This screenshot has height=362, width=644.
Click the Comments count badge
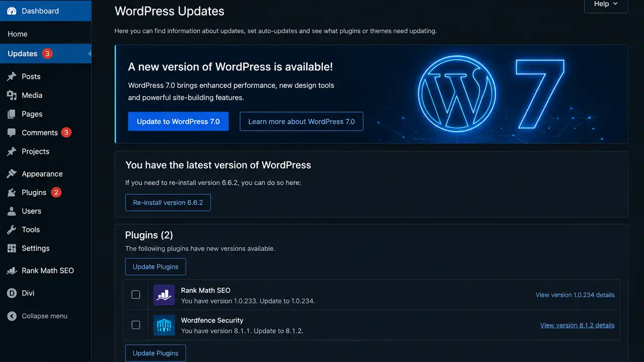point(66,133)
